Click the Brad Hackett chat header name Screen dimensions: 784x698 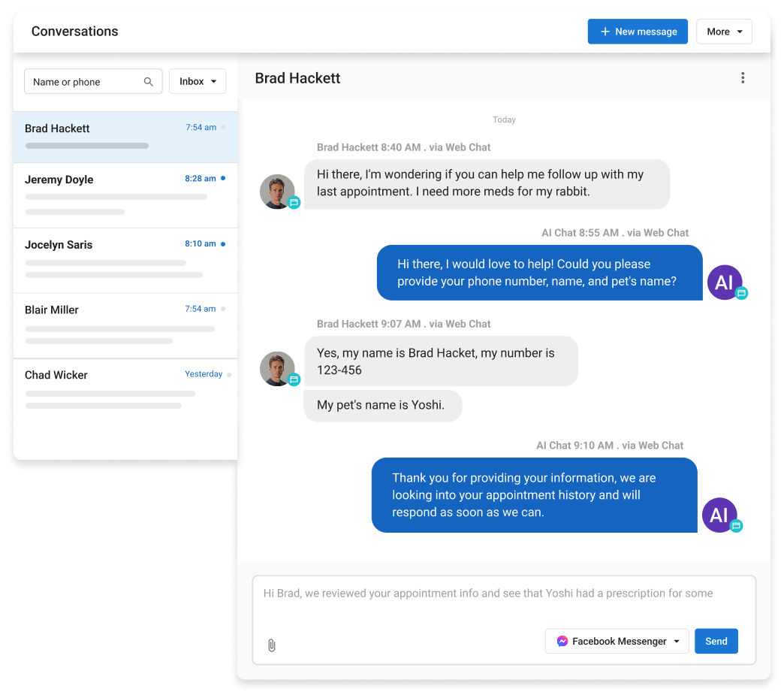297,78
